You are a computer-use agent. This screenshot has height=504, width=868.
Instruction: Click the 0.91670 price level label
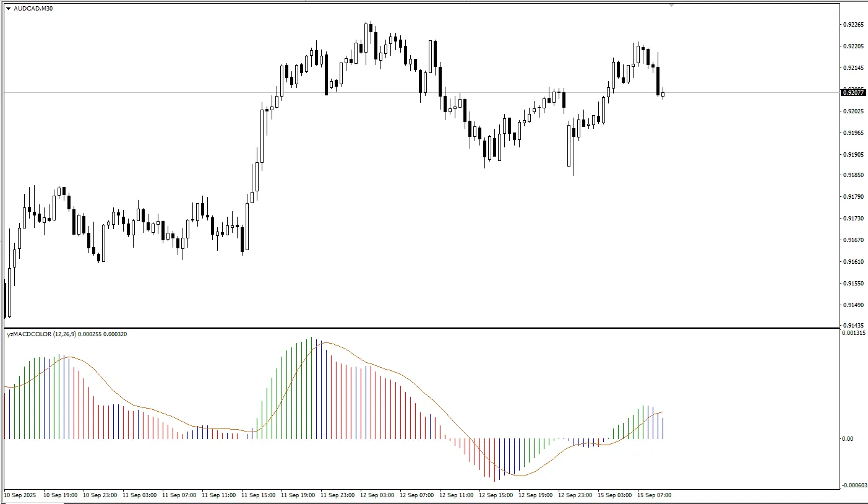853,240
